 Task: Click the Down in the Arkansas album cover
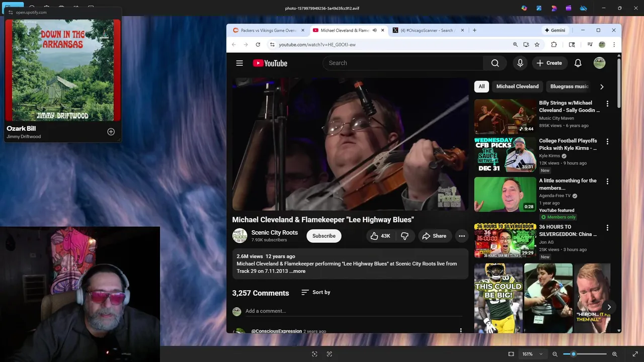click(63, 70)
